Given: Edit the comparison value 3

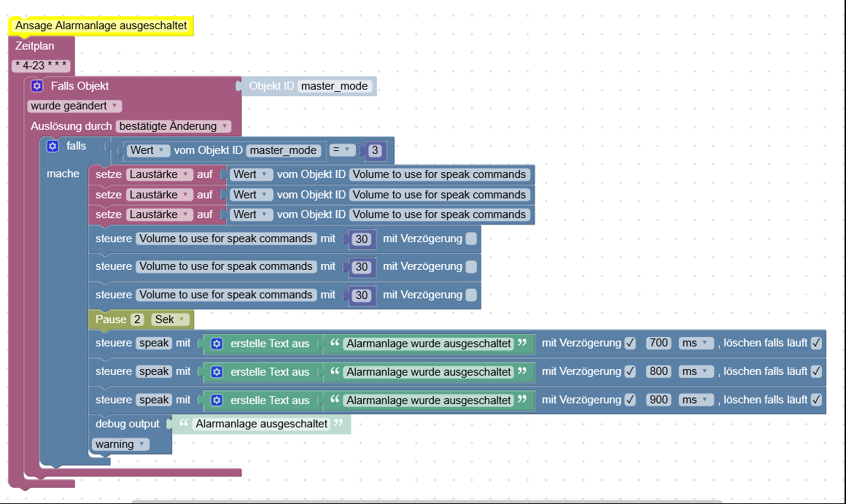Looking at the screenshot, I should pyautogui.click(x=375, y=150).
